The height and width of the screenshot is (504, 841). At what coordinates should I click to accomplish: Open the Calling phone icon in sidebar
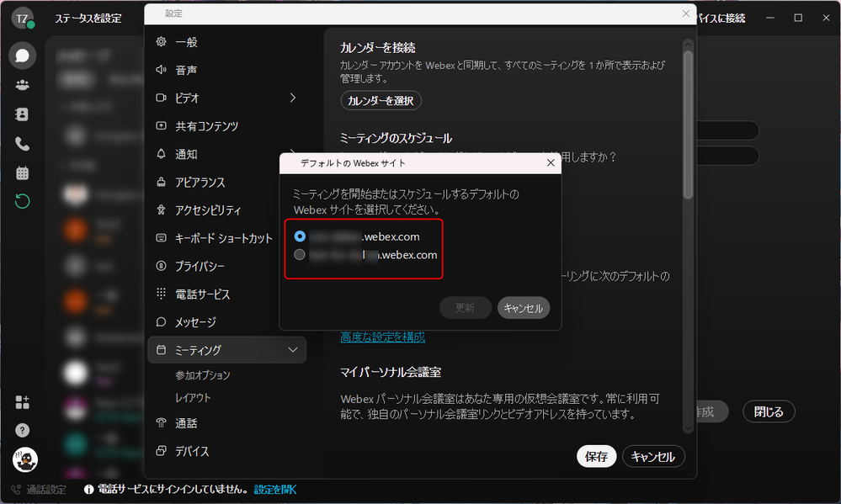point(22,144)
